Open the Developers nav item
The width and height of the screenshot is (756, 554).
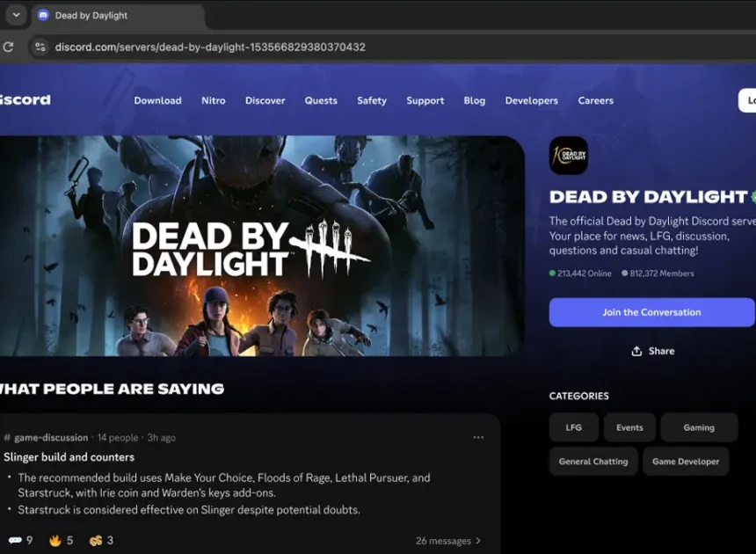[x=531, y=100]
